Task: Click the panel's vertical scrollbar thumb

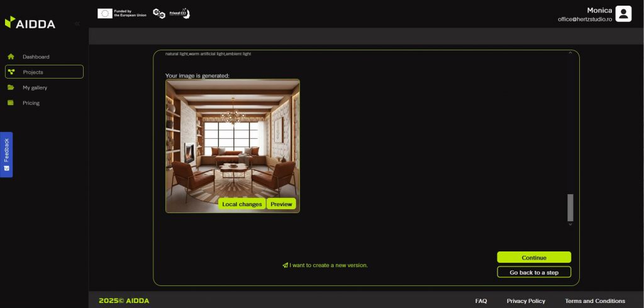Action: tap(570, 207)
